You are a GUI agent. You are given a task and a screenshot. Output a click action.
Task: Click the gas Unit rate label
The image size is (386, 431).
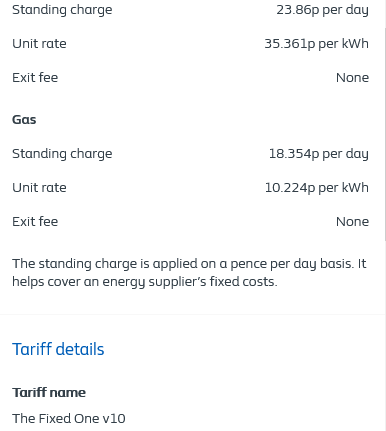coord(39,188)
